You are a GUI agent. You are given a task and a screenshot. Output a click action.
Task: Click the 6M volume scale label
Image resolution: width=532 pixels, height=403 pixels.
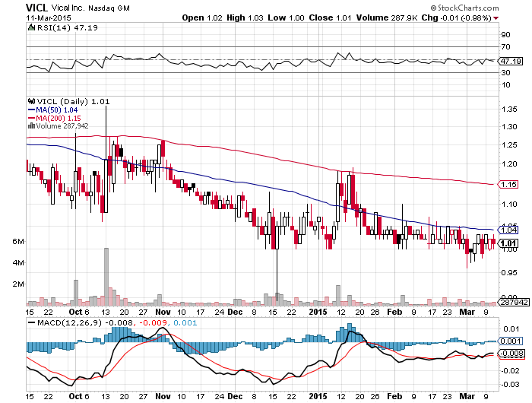[x=18, y=241]
